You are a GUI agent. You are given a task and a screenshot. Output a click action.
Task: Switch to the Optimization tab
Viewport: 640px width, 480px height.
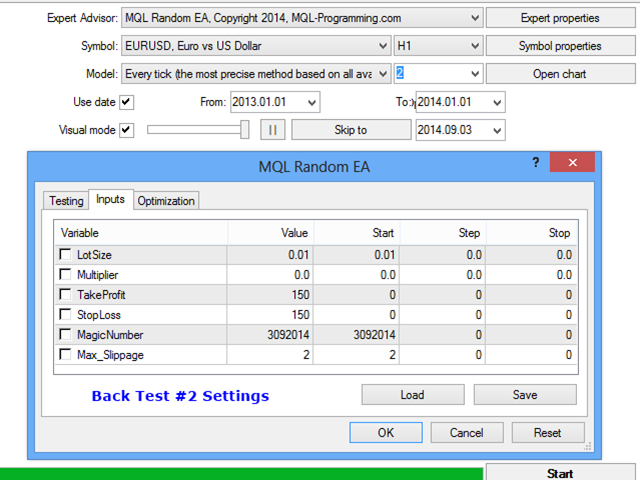point(166,201)
